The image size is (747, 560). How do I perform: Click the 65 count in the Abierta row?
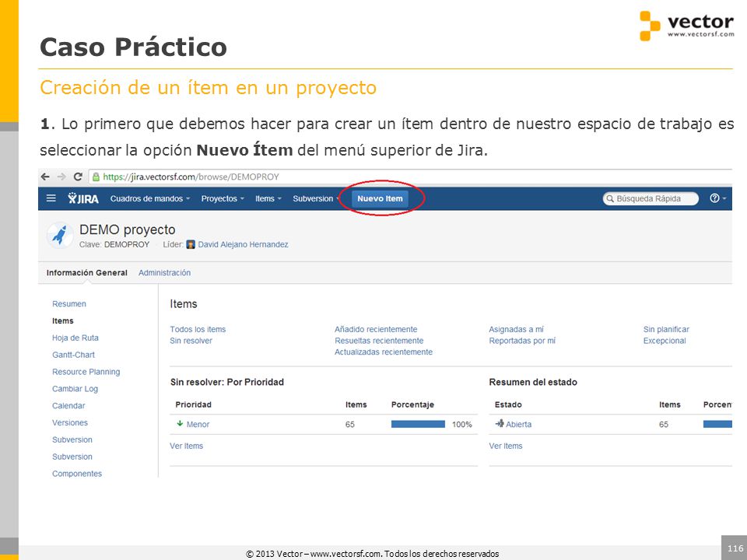coord(664,425)
